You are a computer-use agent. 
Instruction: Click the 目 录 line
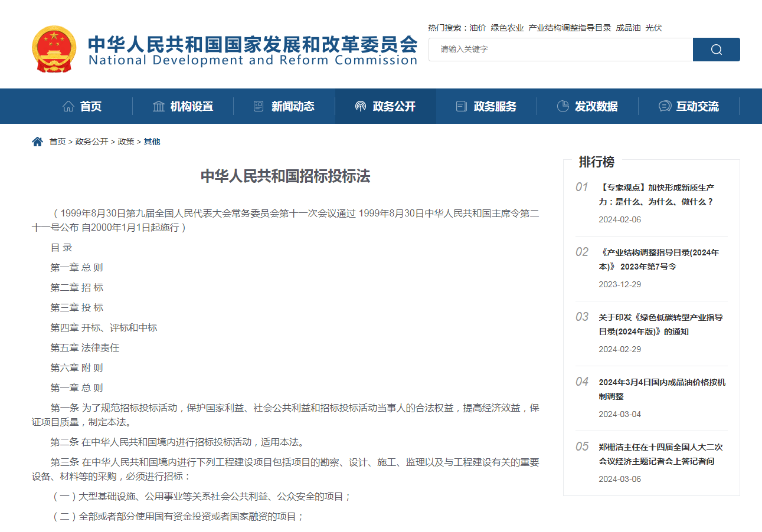(x=61, y=248)
